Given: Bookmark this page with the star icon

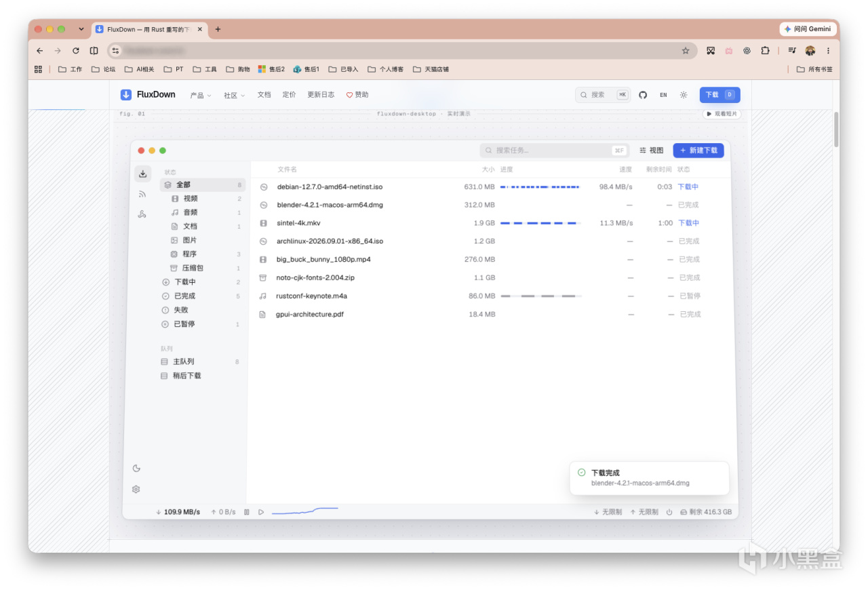Looking at the screenshot, I should [x=686, y=50].
